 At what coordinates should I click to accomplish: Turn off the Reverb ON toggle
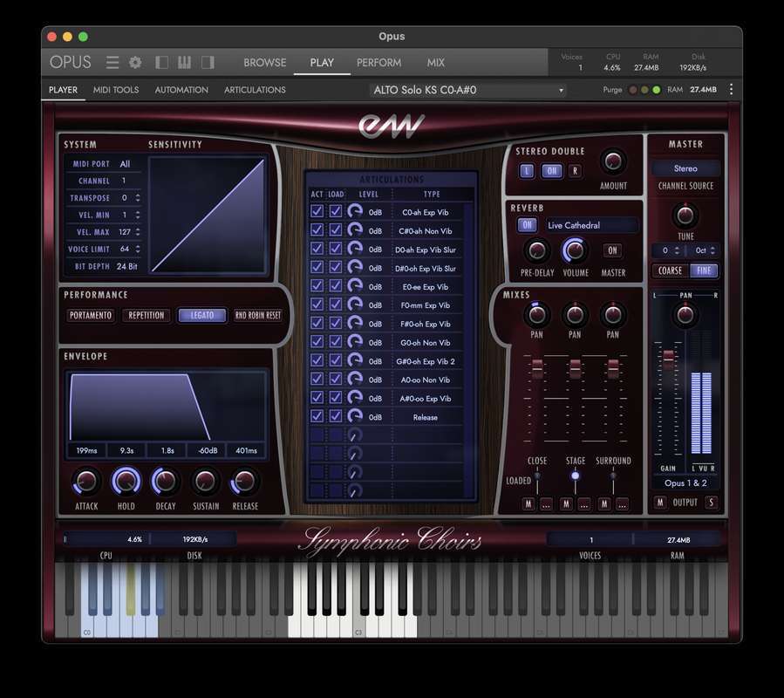coord(527,225)
